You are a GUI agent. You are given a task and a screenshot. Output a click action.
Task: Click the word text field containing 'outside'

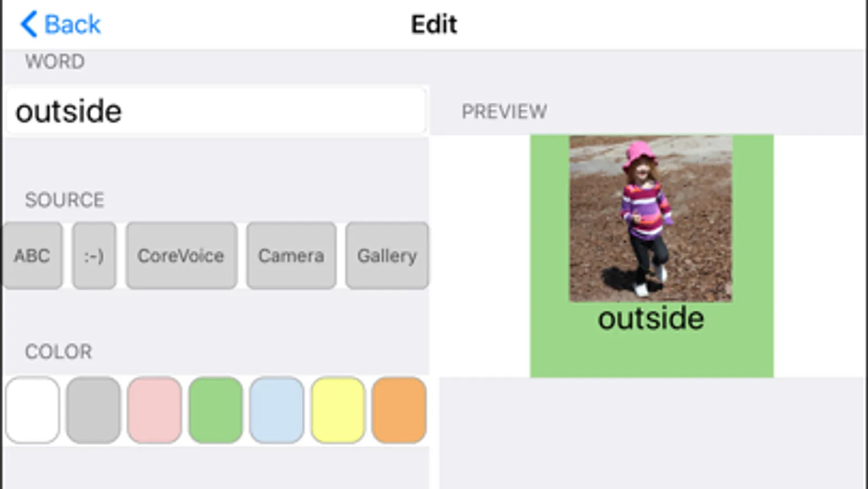[x=216, y=111]
